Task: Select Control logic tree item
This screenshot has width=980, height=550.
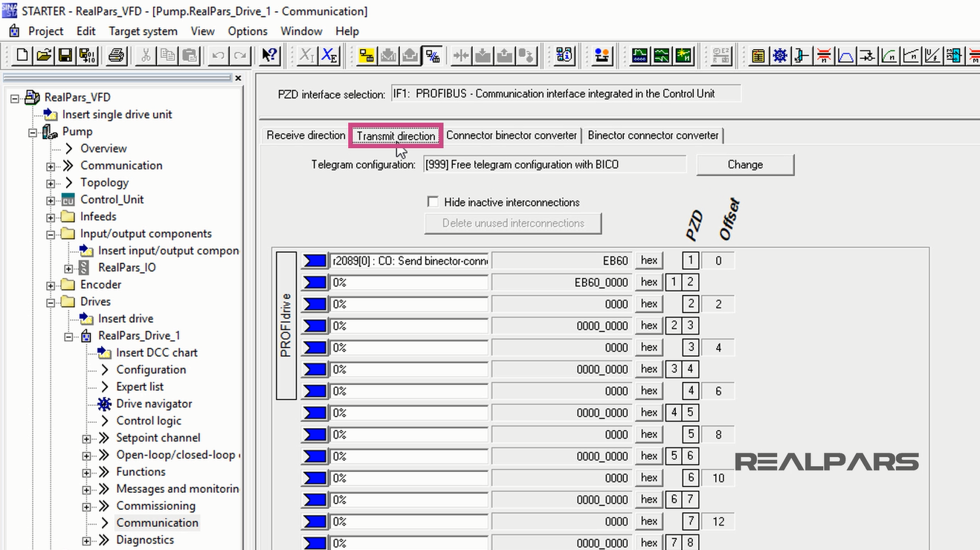Action: [x=149, y=421]
